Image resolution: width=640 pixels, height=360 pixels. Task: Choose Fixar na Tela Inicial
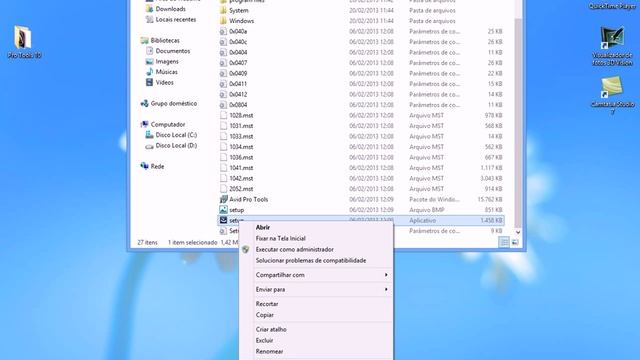[280, 238]
